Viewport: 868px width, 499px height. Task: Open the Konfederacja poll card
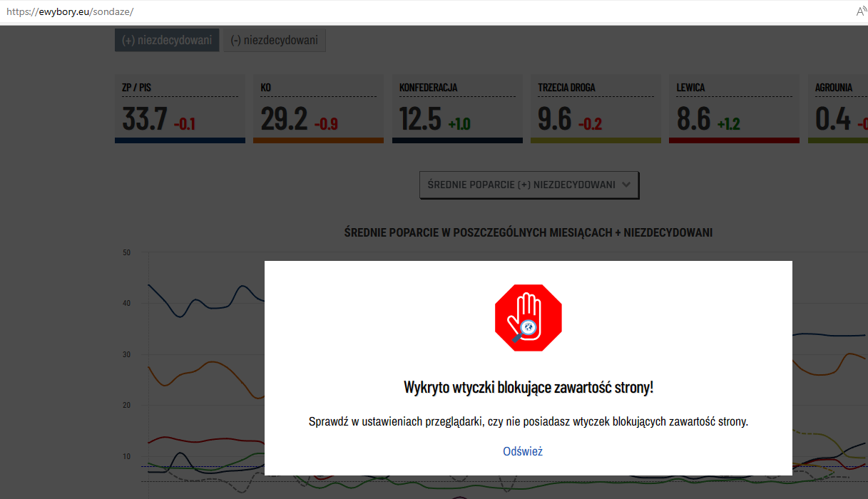456,108
